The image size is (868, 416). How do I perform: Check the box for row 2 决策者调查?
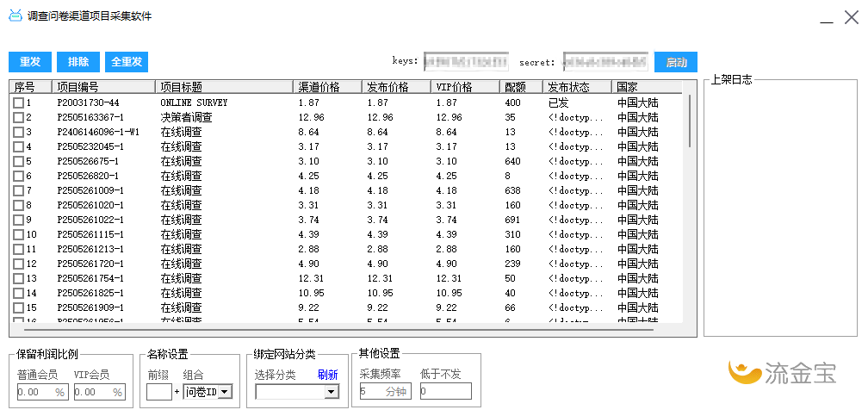(x=19, y=117)
